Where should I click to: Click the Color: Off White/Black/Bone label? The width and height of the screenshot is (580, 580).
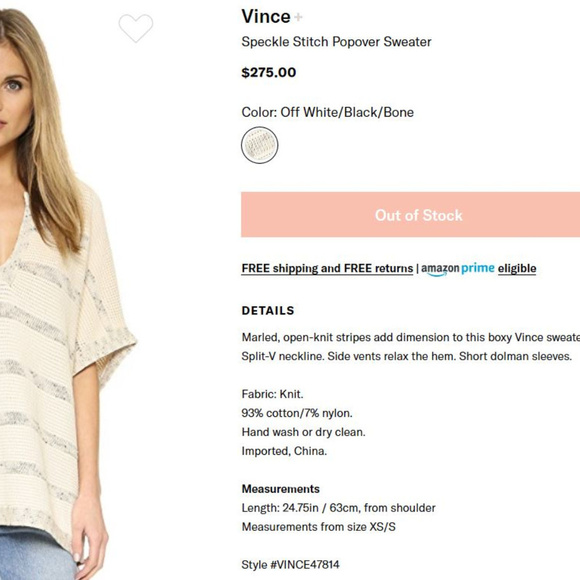click(x=327, y=112)
